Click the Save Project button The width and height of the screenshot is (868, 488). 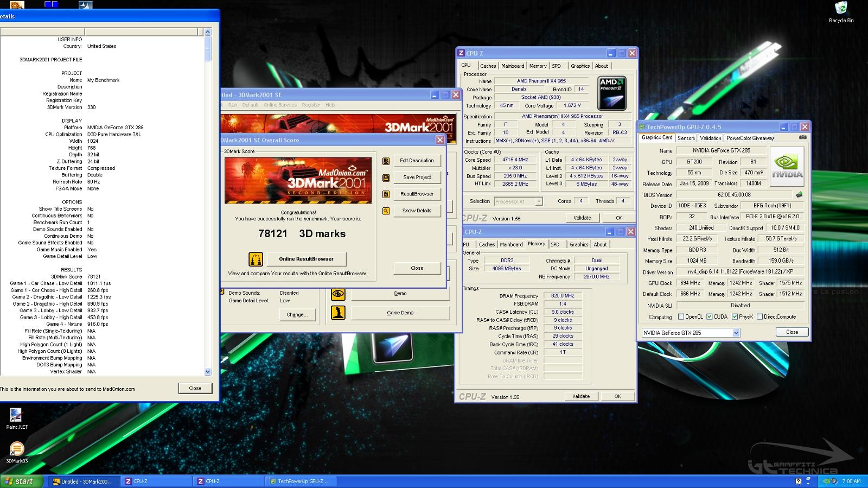(x=417, y=178)
